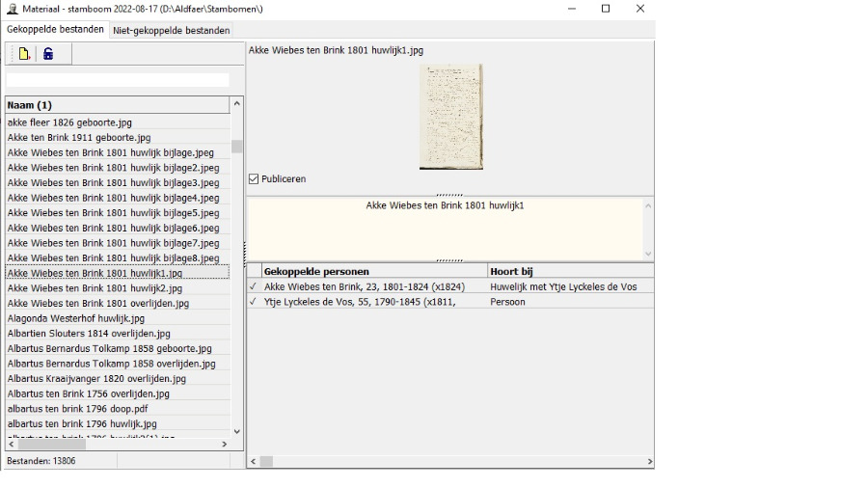
Task: Click description box scroll-up arrow
Action: 647,205
